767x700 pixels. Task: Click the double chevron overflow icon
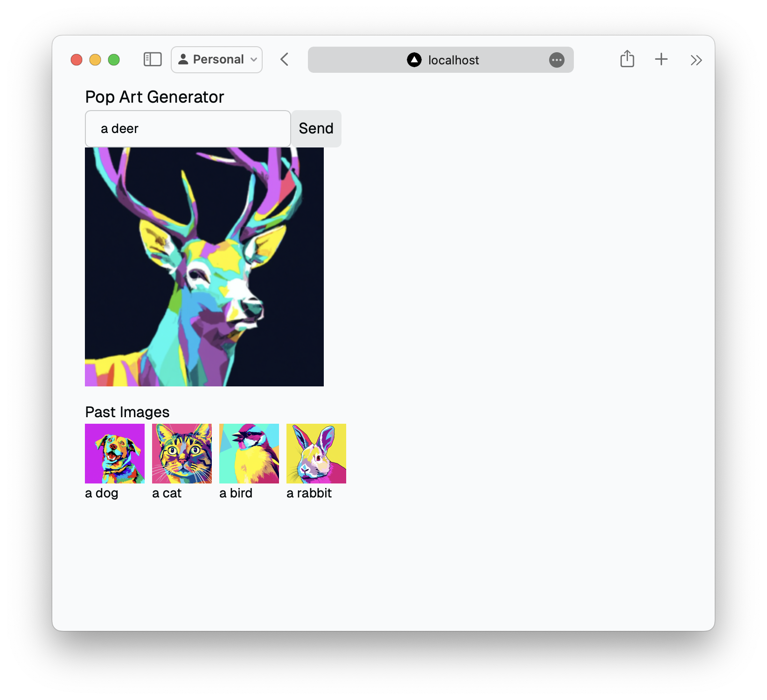coord(696,60)
